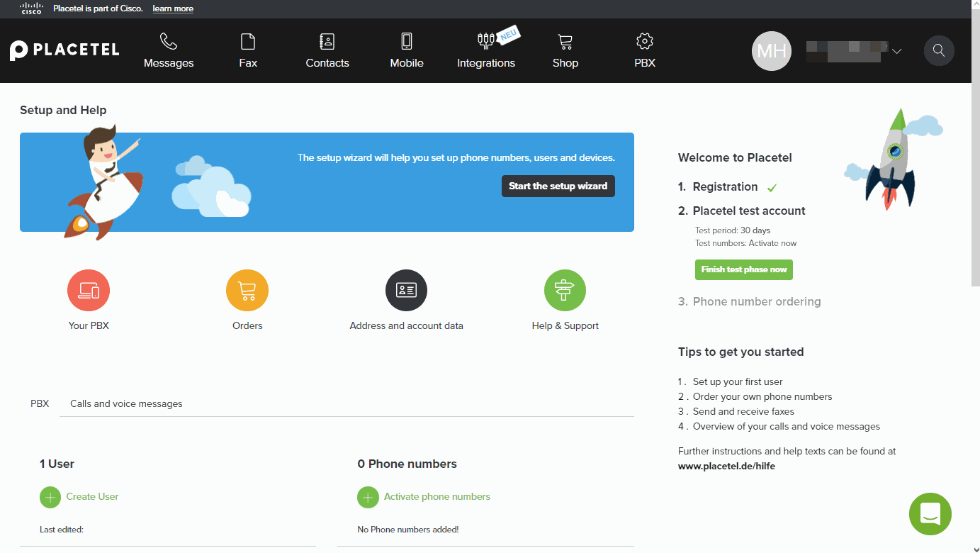This screenshot has width=980, height=553.
Task: Open Messages via the phone handset icon
Action: [169, 41]
